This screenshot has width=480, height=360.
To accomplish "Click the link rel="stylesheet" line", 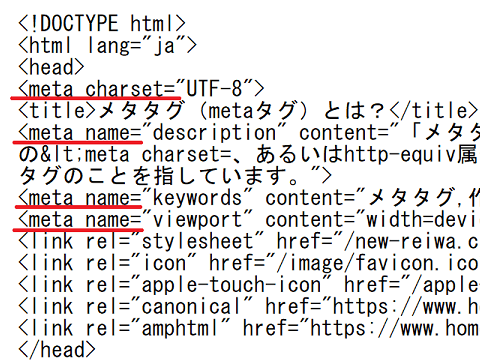I will pos(249,241).
